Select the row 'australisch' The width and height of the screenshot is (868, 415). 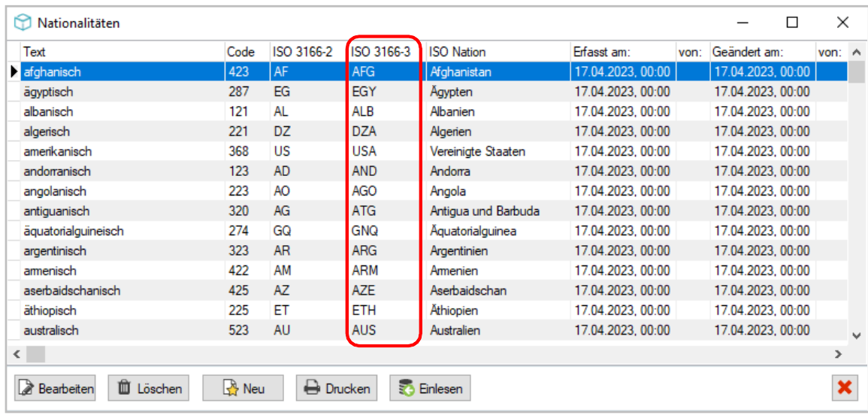(428, 331)
